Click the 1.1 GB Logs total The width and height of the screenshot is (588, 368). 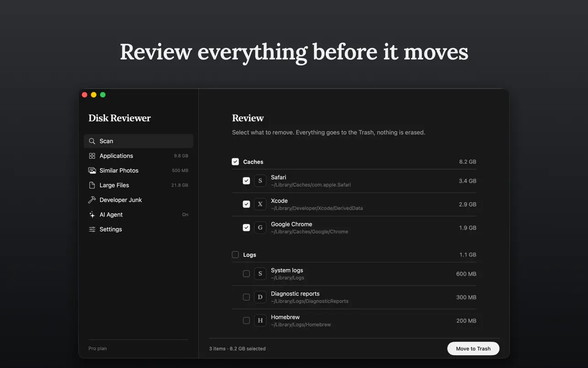pos(468,254)
